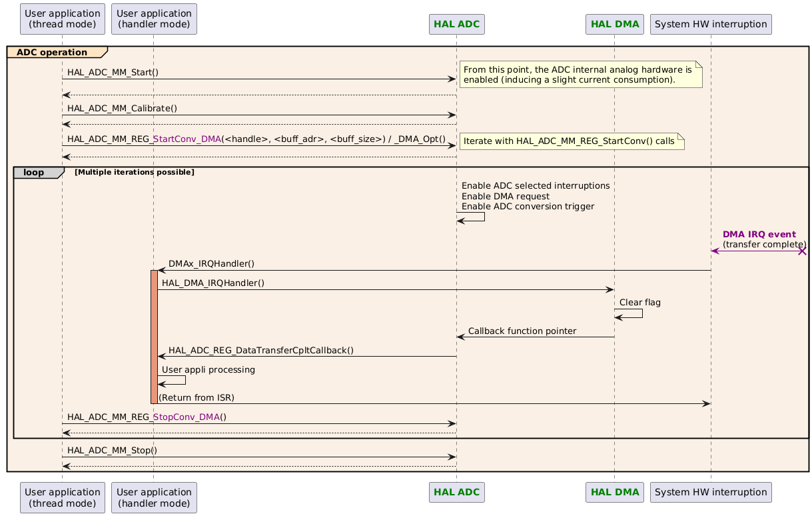Click the 'User appli processing' self-message label
Screen dimensions: 812x516
[208, 369]
